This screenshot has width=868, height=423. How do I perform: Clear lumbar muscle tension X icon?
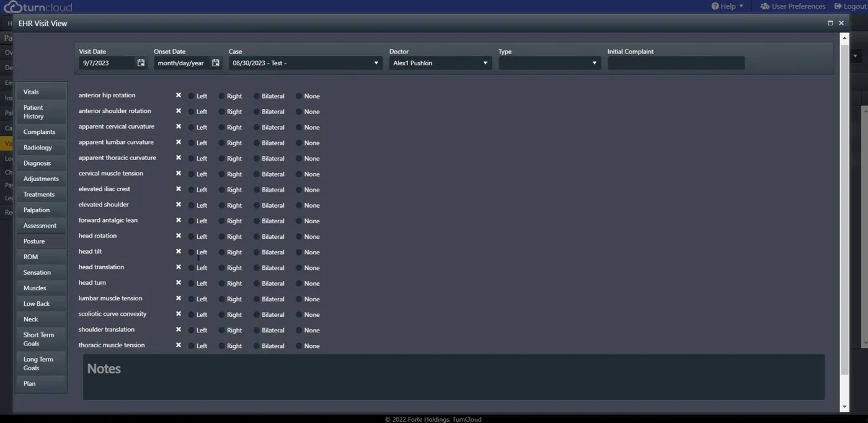click(x=179, y=298)
